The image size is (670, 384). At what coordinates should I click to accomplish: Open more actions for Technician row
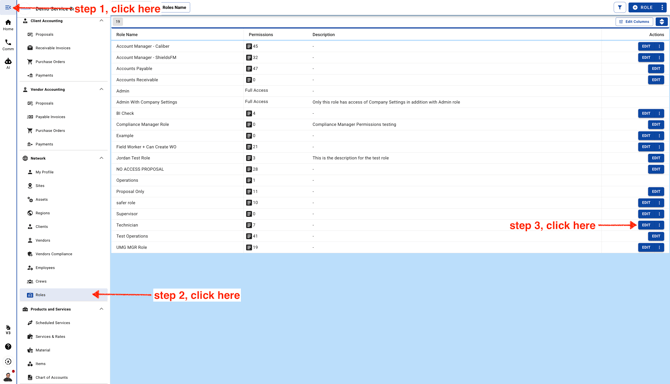659,225
